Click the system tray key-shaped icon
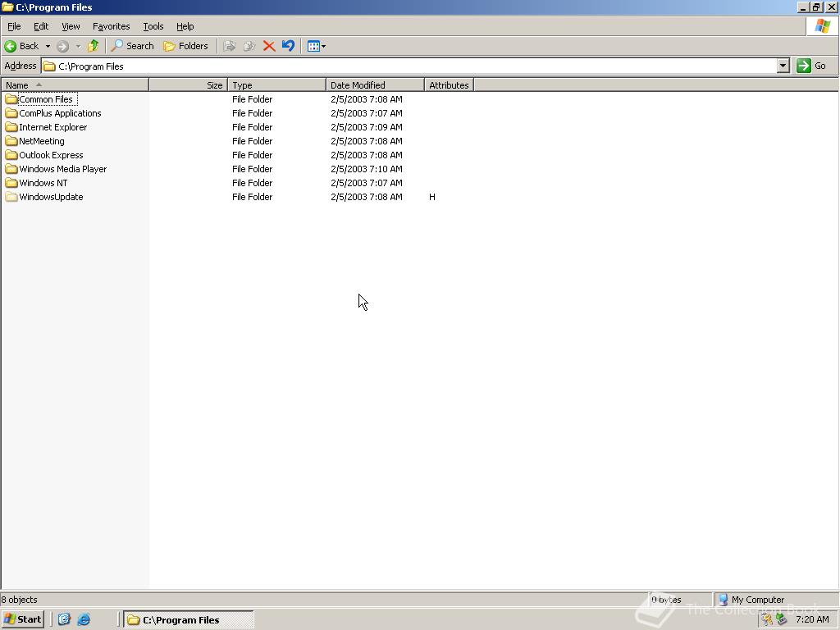Image resolution: width=840 pixels, height=630 pixels. point(767,619)
